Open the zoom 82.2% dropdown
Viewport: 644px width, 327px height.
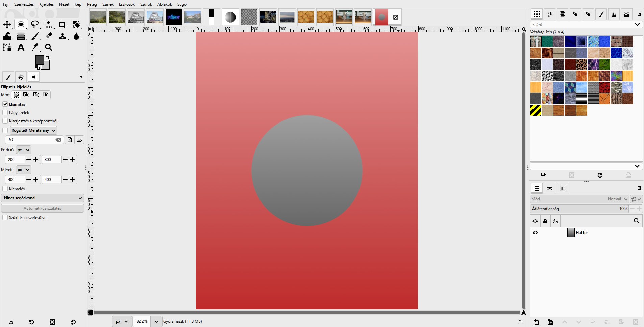pos(156,321)
